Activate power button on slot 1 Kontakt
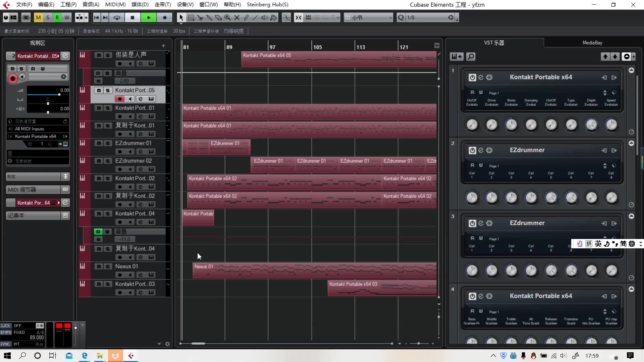This screenshot has width=644, height=362. (x=472, y=77)
